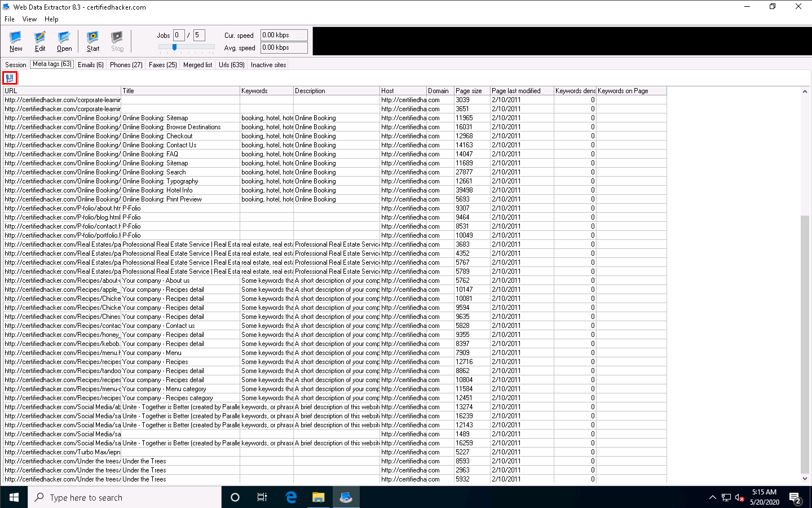The width and height of the screenshot is (812, 508).
Task: Click the Cur. speed value box
Action: pyautogui.click(x=284, y=35)
